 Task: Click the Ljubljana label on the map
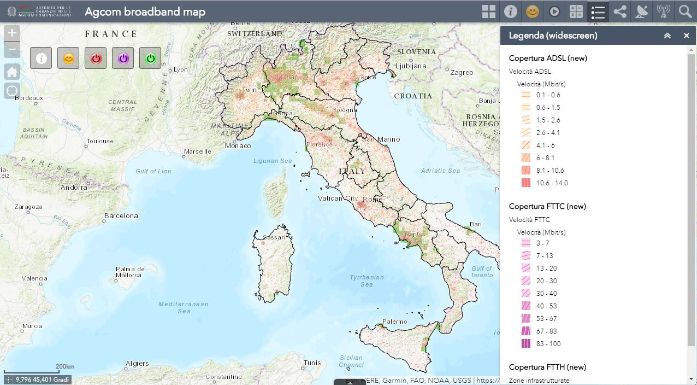pos(412,66)
